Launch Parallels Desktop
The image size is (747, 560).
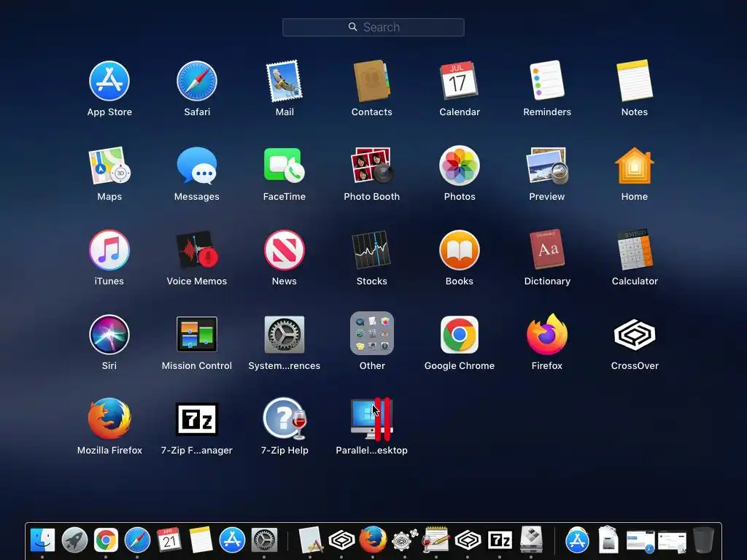pos(371,419)
